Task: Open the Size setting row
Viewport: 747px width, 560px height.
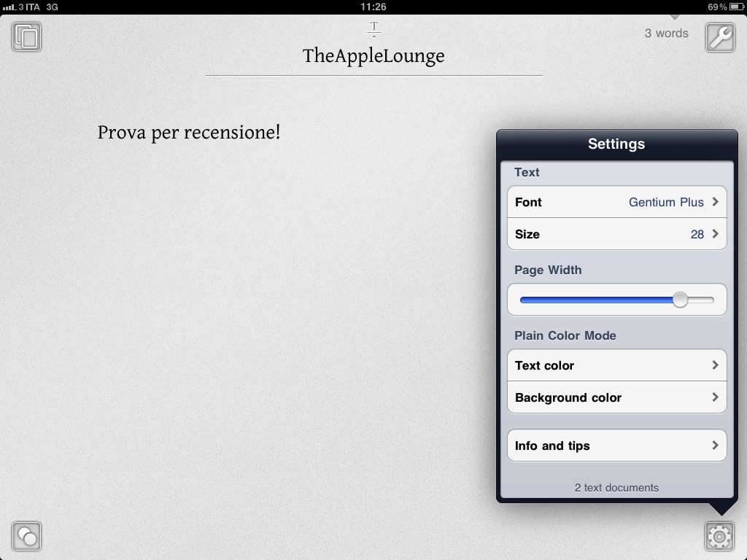Action: (x=617, y=234)
